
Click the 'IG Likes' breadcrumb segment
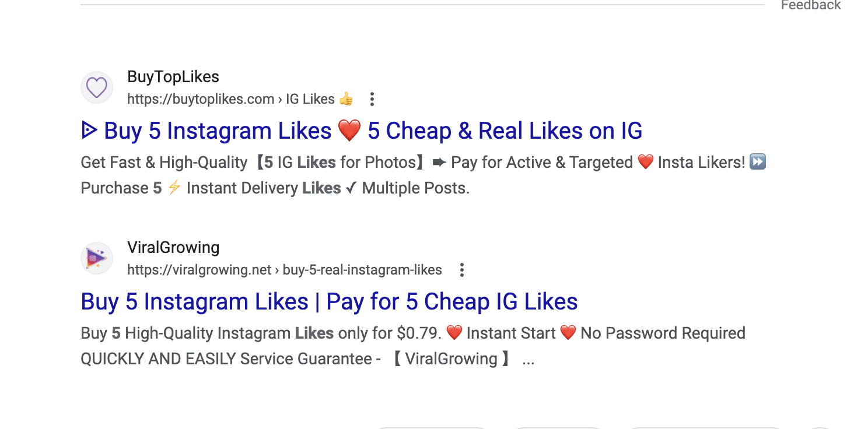click(x=310, y=99)
